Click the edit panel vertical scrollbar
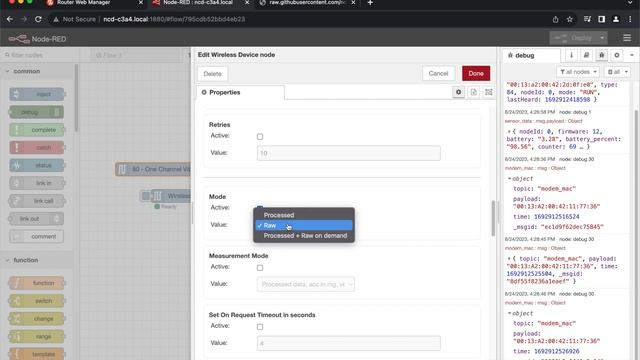Viewport: 640px width, 360px height. click(x=493, y=218)
